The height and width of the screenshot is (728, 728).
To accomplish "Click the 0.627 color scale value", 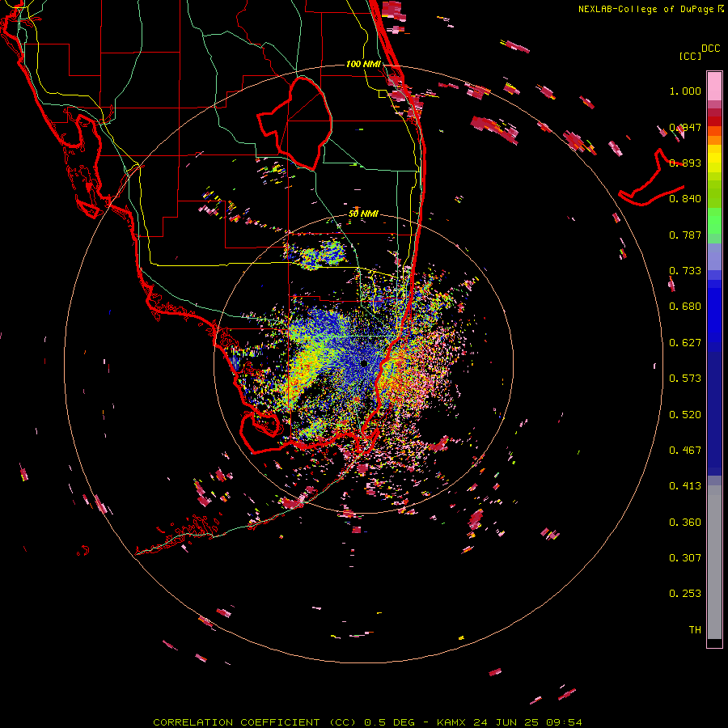I will (x=685, y=343).
